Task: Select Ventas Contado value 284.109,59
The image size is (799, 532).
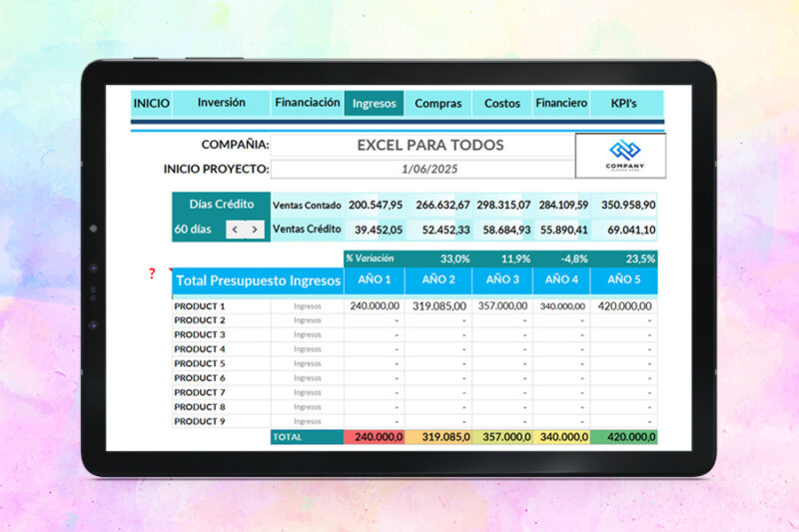Action: (x=561, y=206)
